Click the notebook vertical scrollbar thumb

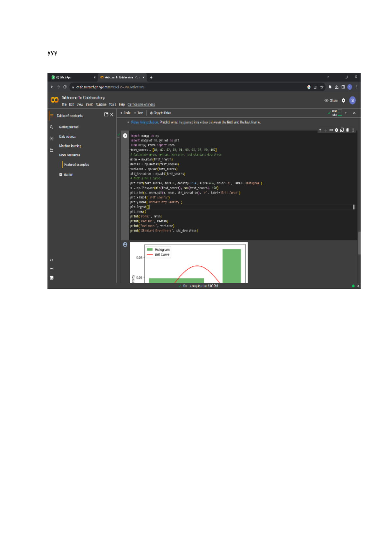pos(359,243)
